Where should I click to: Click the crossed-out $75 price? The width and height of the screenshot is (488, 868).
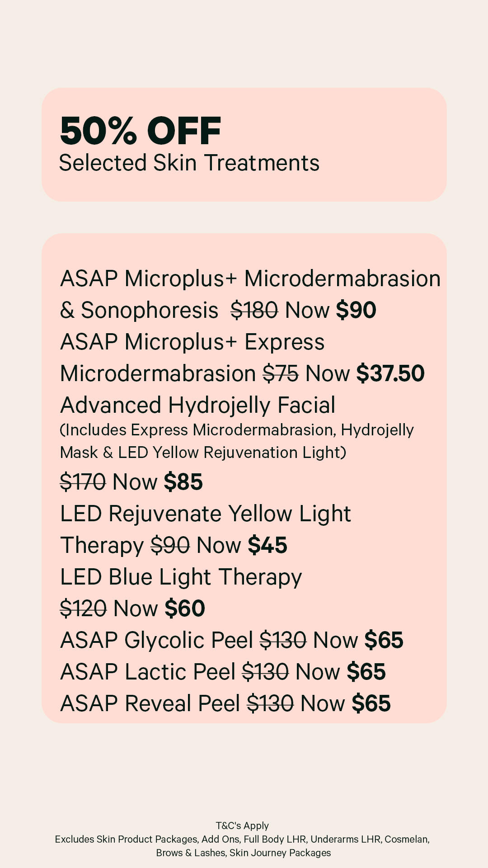point(281,374)
